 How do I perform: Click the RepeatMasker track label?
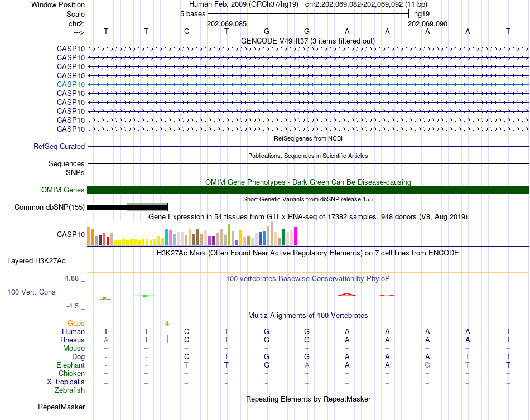[x=61, y=407]
